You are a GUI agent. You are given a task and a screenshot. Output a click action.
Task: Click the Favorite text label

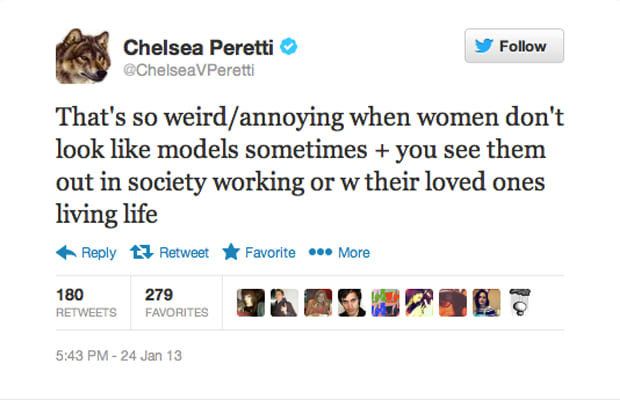pos(270,253)
